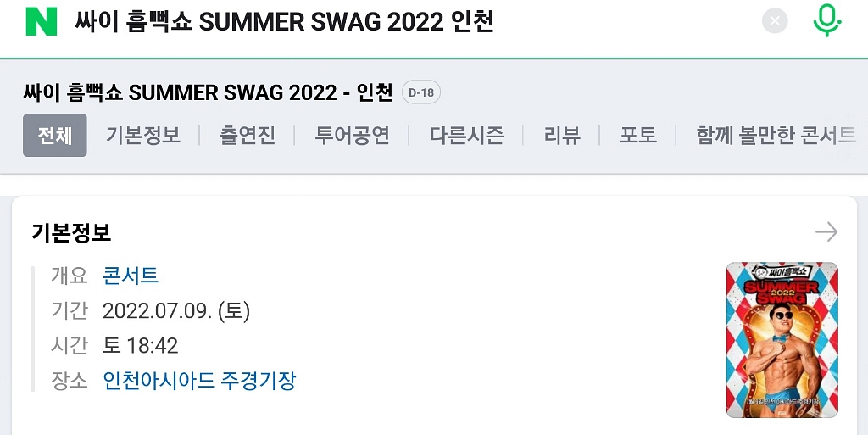Select the 전체 tab
Screen dimensions: 868x435
[55, 135]
